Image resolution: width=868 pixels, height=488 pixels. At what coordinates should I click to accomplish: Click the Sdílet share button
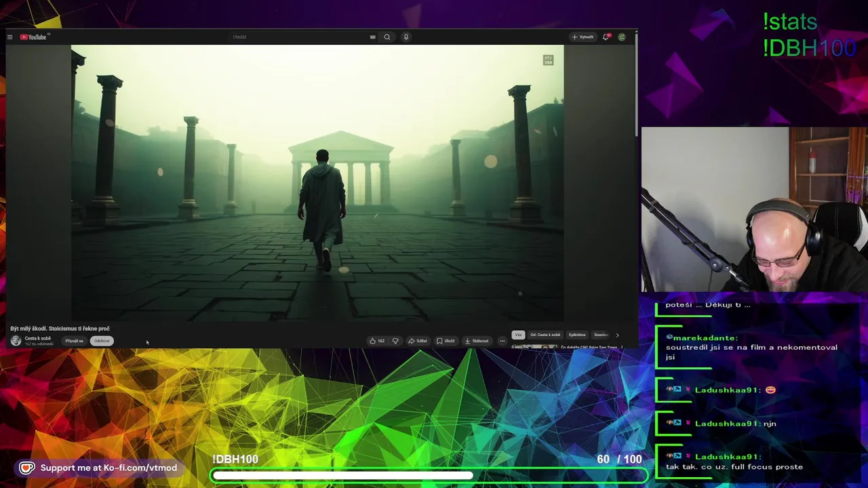point(418,341)
